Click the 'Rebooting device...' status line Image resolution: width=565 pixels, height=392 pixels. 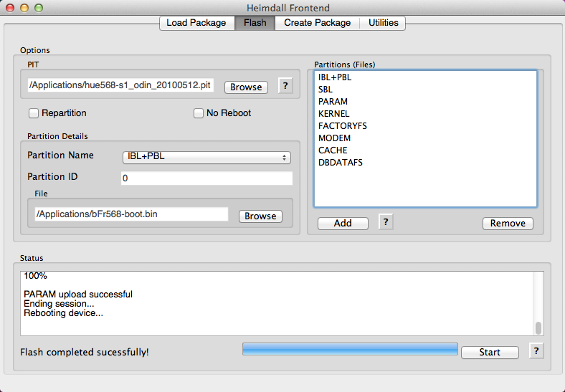click(63, 313)
